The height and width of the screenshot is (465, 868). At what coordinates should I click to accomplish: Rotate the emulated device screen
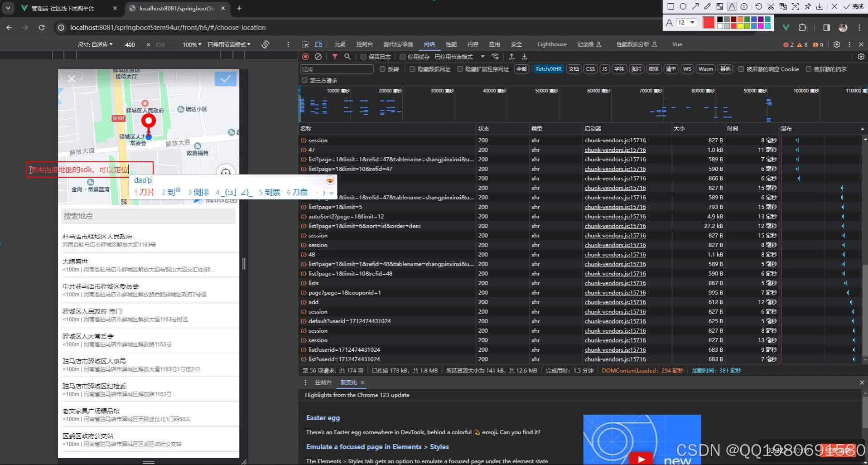click(265, 44)
